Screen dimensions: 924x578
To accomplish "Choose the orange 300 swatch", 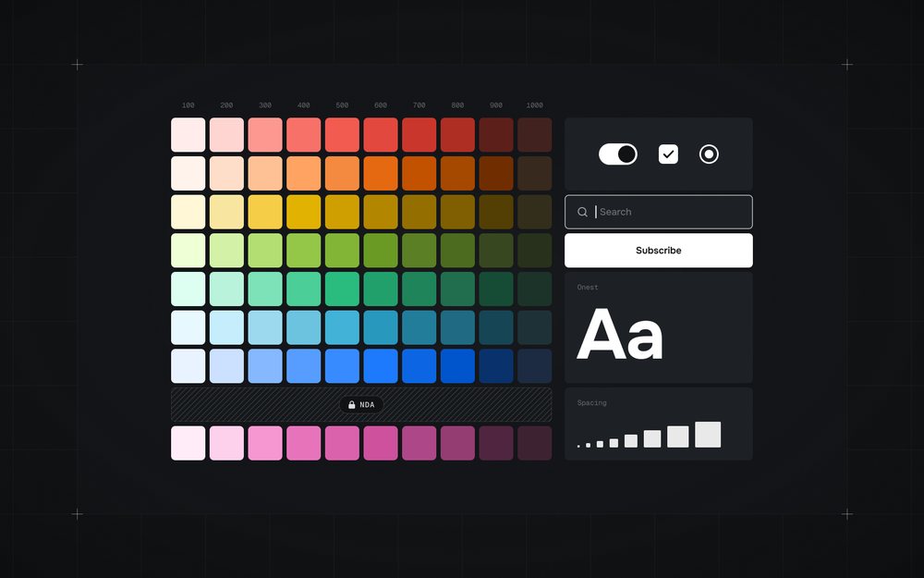I will [x=265, y=174].
